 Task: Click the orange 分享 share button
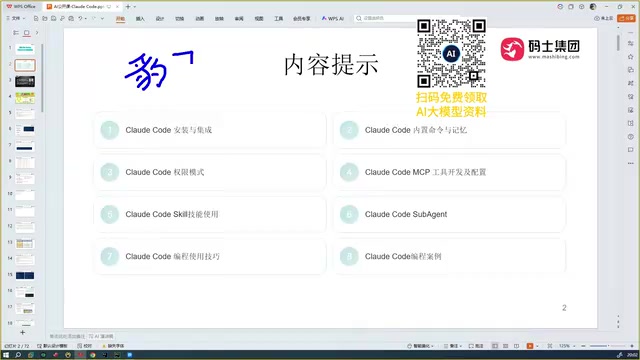point(627,18)
